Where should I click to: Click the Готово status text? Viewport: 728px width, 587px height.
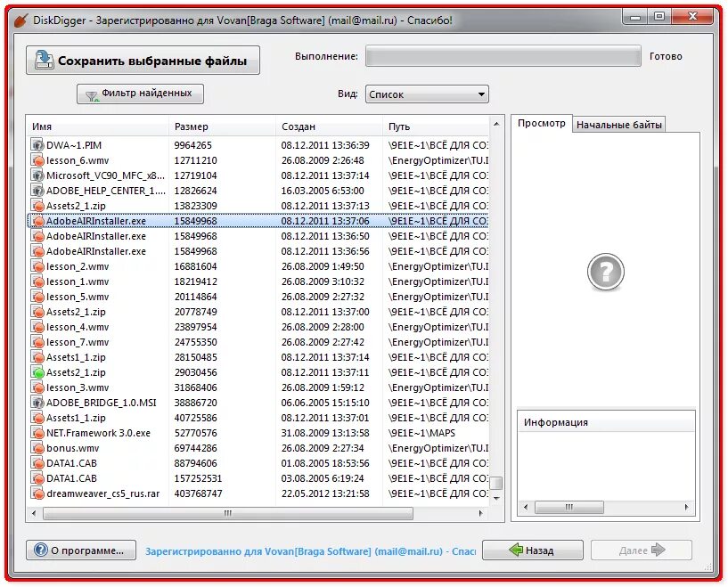pos(666,56)
